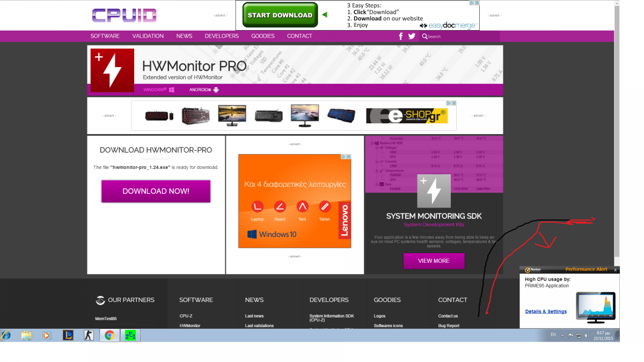Open Details & Settings link in Norton alert
The height and width of the screenshot is (362, 644).
(x=546, y=311)
